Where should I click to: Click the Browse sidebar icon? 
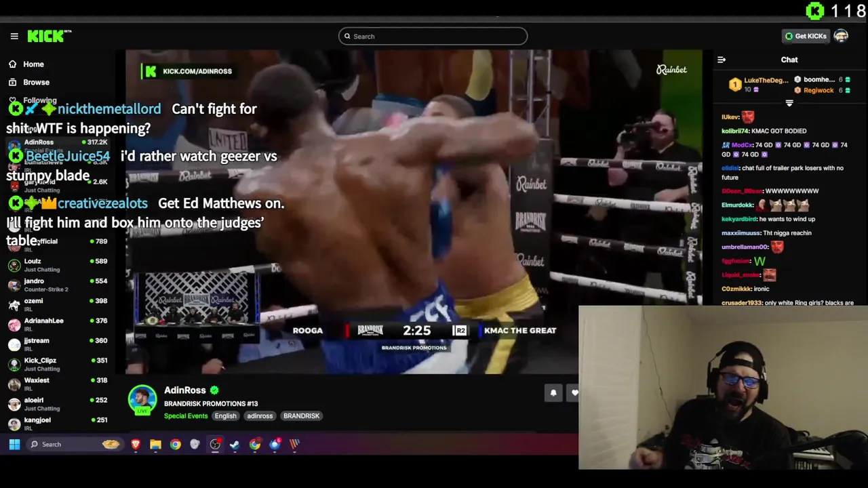[12, 83]
